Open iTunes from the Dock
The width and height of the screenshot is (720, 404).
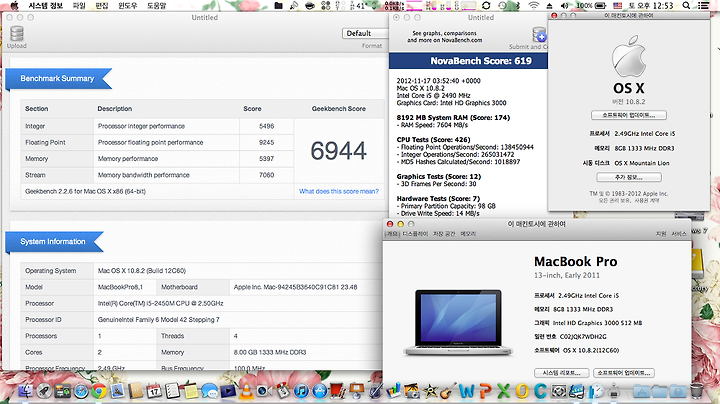pyautogui.click(x=301, y=391)
